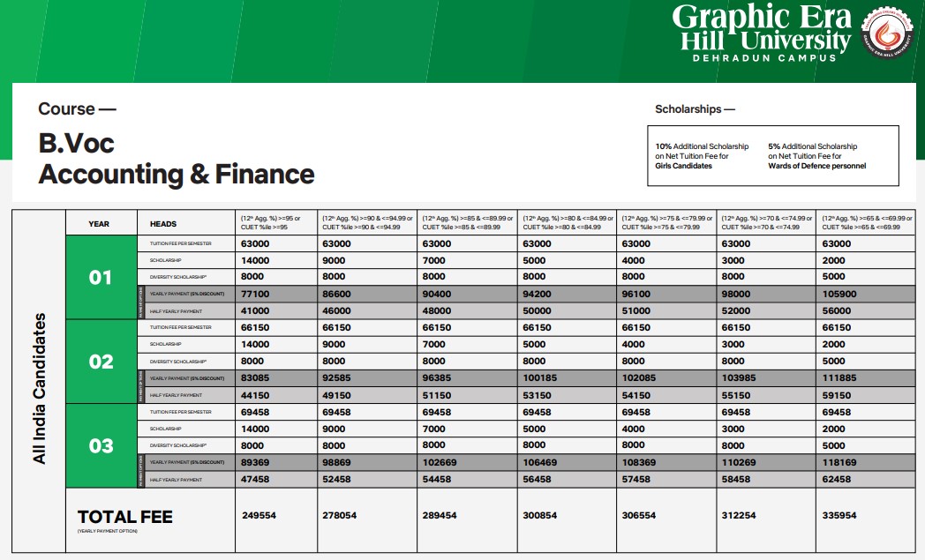
Task: Click yearly payment value 77100
Action: pos(255,295)
